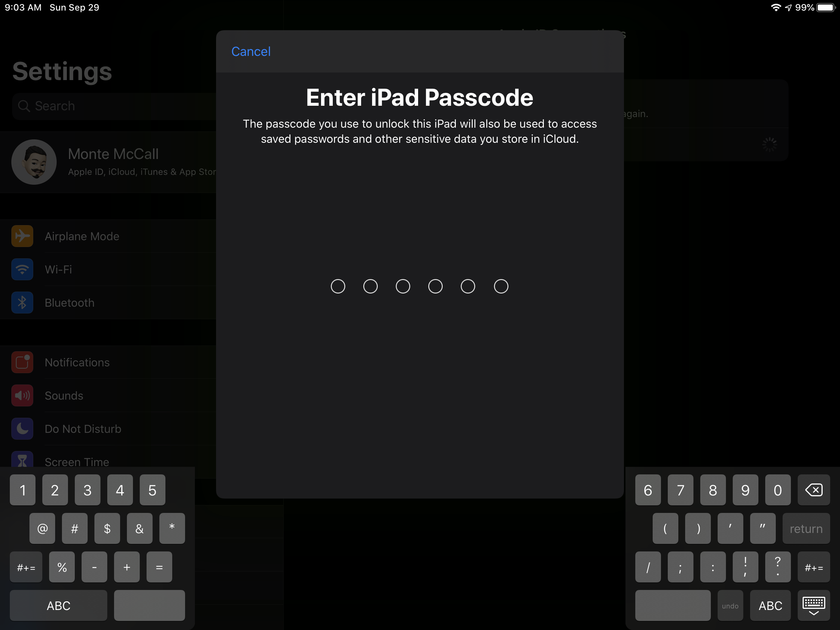
Task: Tap the Do Not Disturb moon icon
Action: (22, 429)
